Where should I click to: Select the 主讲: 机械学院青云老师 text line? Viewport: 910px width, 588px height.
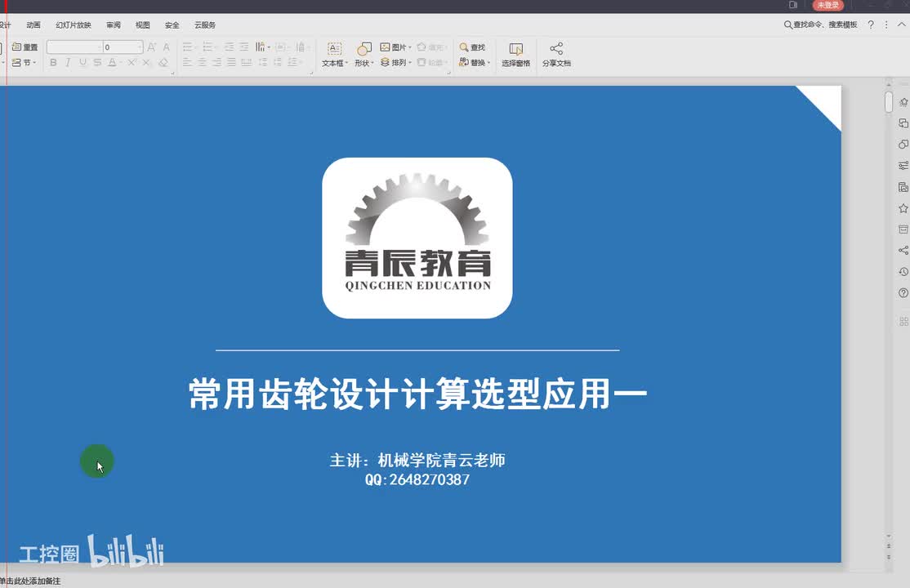417,461
